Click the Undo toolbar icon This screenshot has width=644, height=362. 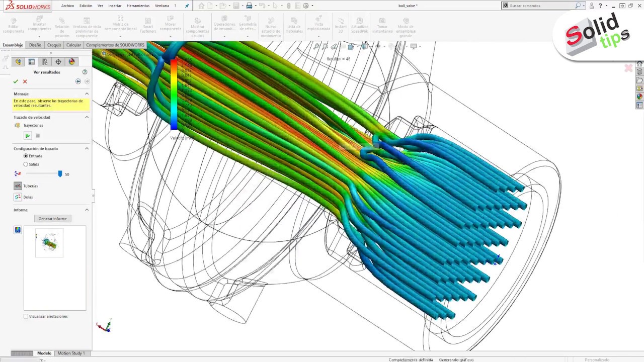(x=262, y=6)
